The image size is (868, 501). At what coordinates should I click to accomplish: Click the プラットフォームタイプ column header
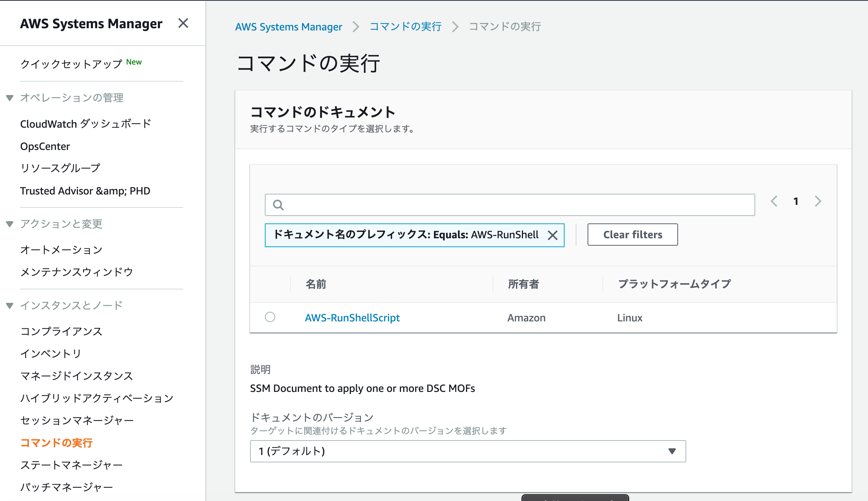(x=674, y=284)
